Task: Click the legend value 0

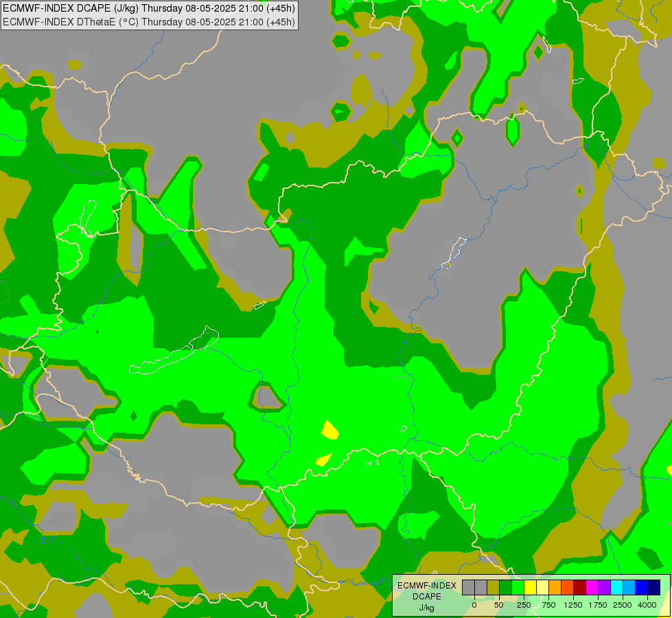Action: [x=474, y=605]
